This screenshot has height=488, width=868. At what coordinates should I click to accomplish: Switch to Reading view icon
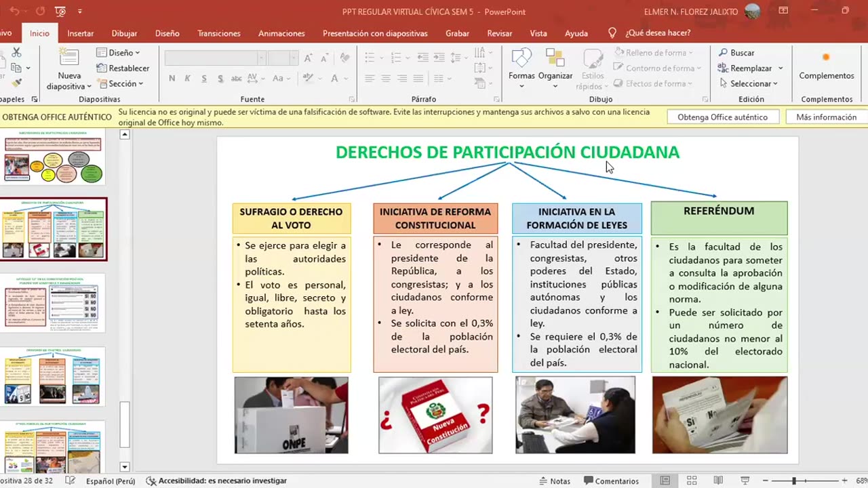pos(718,481)
